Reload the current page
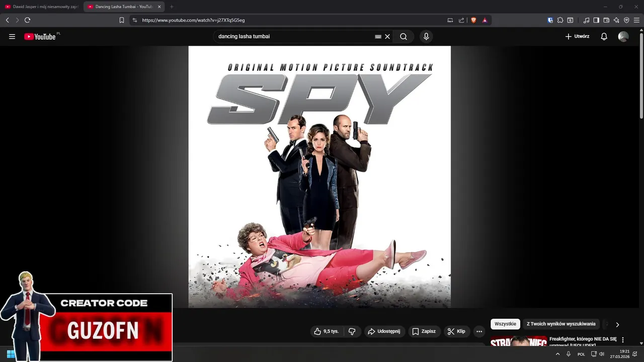Image resolution: width=644 pixels, height=362 pixels. [x=27, y=20]
